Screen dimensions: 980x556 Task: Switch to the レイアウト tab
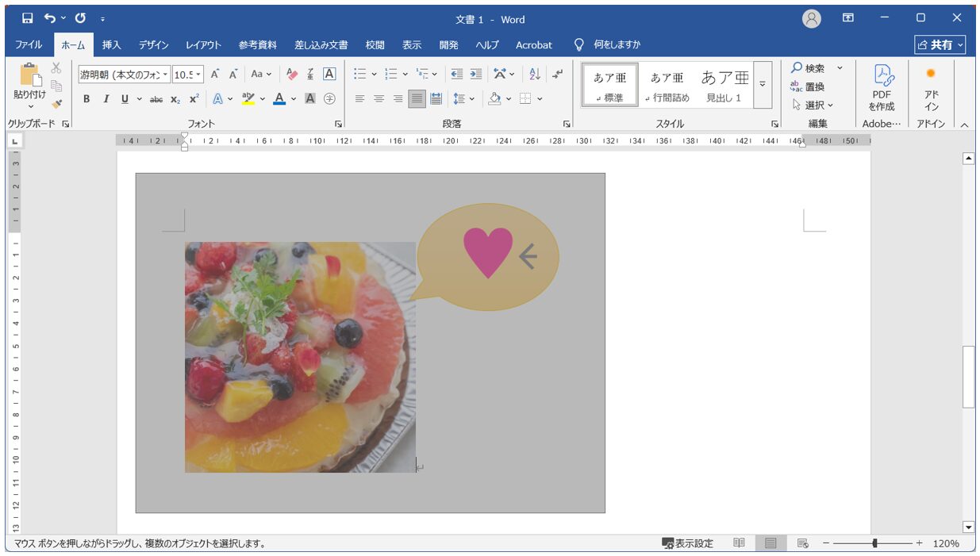coord(204,45)
